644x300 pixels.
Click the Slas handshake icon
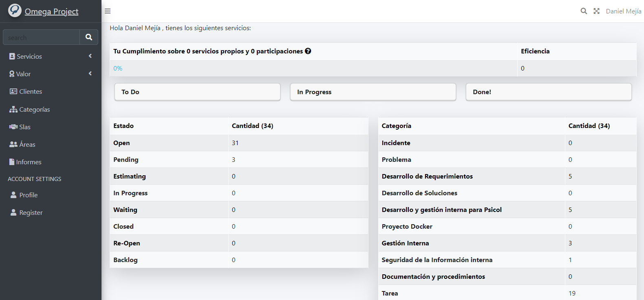[x=13, y=127]
